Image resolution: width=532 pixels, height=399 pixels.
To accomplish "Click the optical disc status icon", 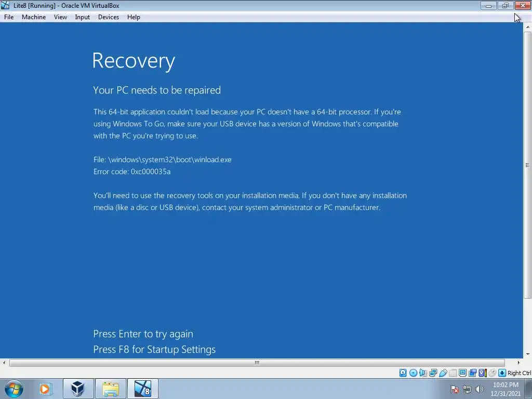I will (x=413, y=373).
